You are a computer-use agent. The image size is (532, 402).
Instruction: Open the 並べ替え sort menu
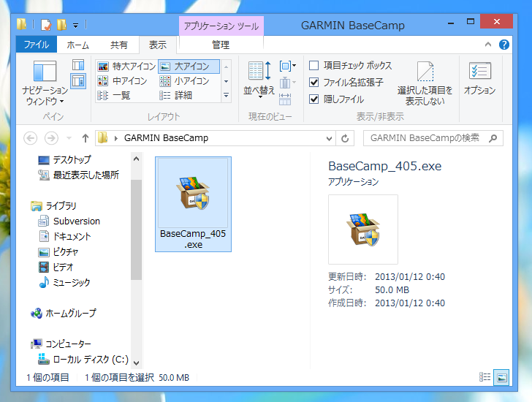tap(259, 79)
